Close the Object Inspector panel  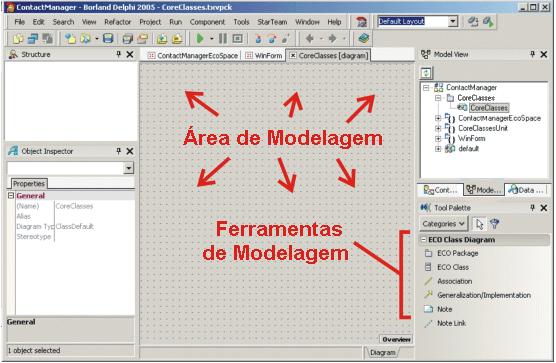(x=130, y=152)
